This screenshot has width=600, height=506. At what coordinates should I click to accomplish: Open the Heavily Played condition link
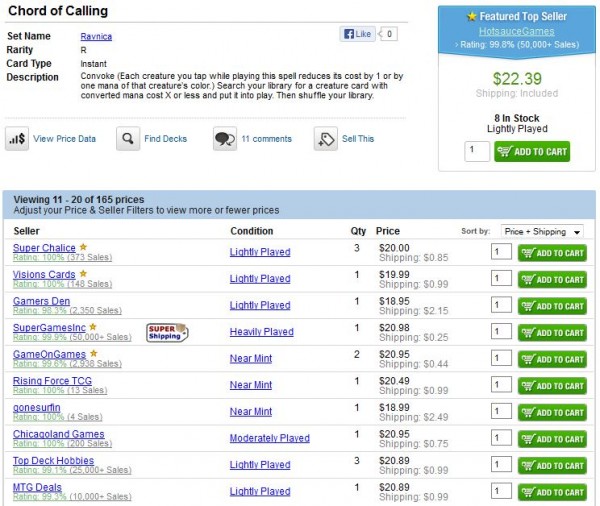[x=261, y=332]
